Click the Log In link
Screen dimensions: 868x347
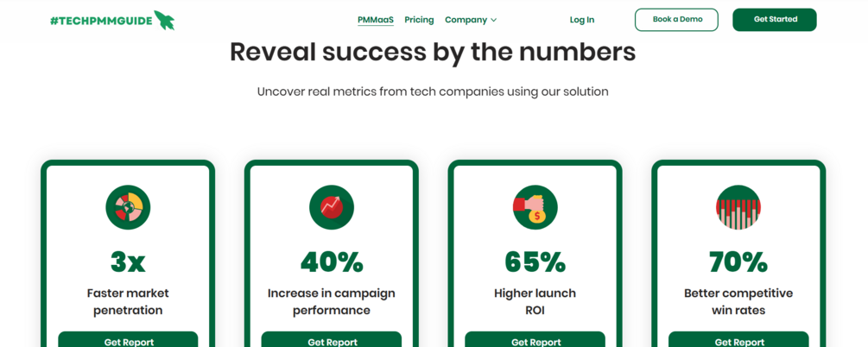point(581,20)
